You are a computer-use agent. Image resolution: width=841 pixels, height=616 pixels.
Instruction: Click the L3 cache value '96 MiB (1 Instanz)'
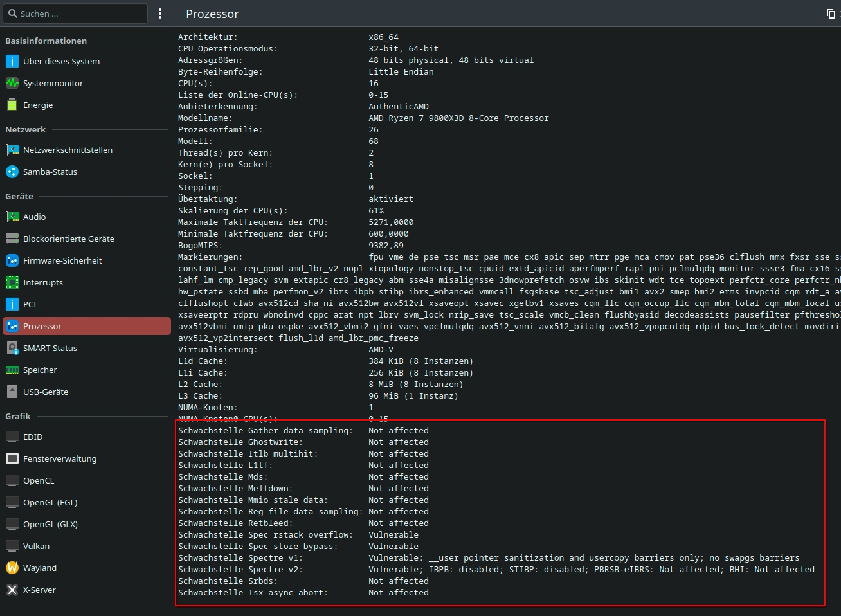(x=413, y=396)
